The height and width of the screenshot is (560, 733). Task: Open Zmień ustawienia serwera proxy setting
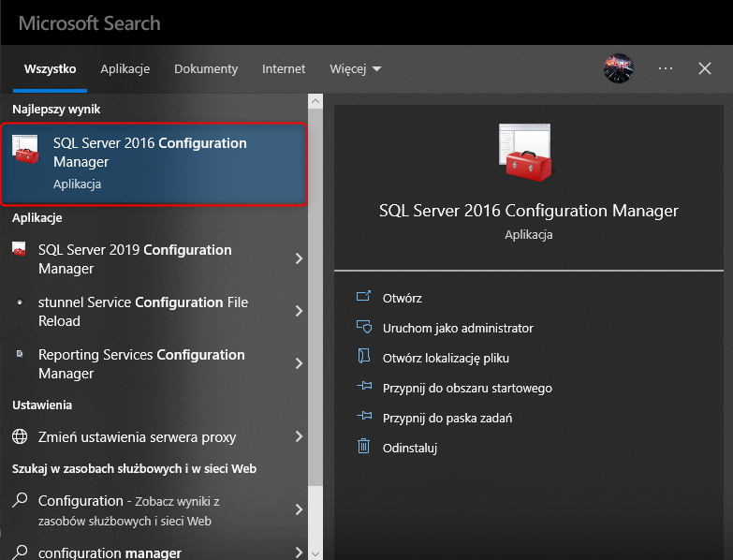pyautogui.click(x=154, y=436)
